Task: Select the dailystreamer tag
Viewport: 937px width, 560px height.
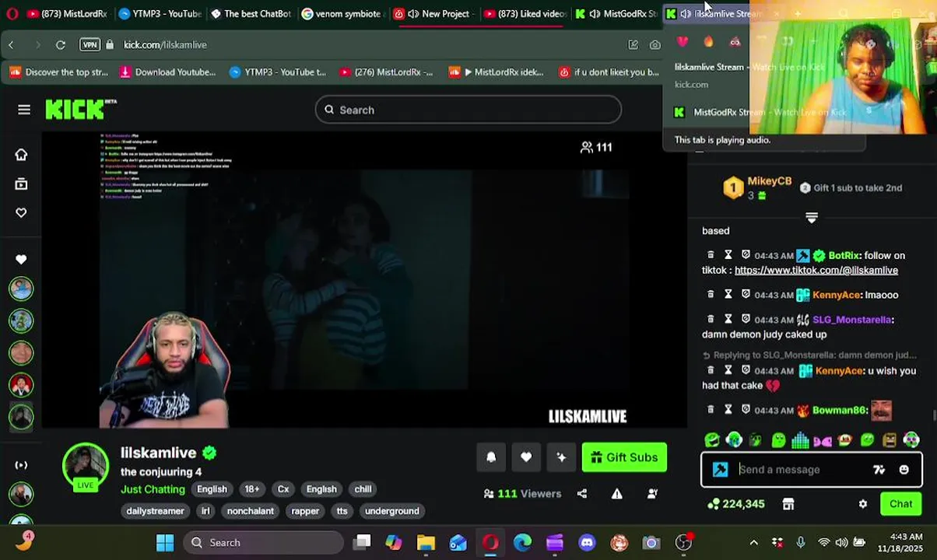Action: 156,511
